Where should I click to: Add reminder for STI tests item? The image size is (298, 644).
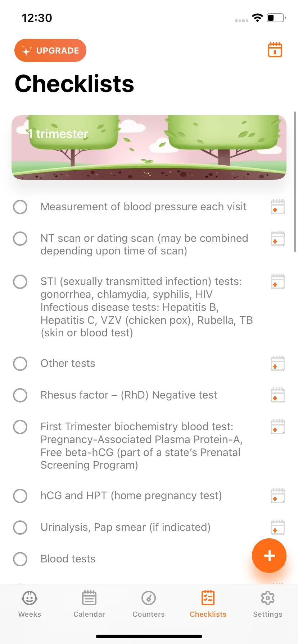click(x=278, y=282)
